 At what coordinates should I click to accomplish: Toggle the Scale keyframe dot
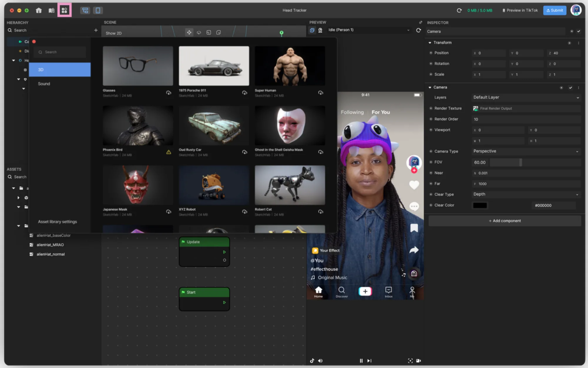(x=431, y=74)
